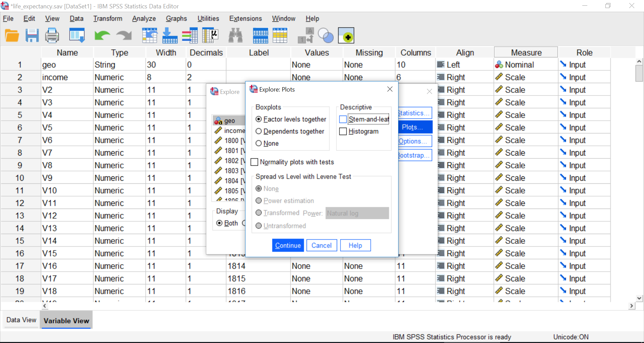This screenshot has width=644, height=343.
Task: Click the Role column header
Action: (x=584, y=52)
